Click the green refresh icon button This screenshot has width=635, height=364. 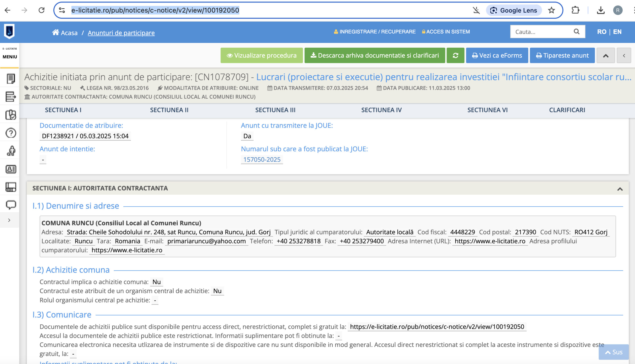[455, 55]
